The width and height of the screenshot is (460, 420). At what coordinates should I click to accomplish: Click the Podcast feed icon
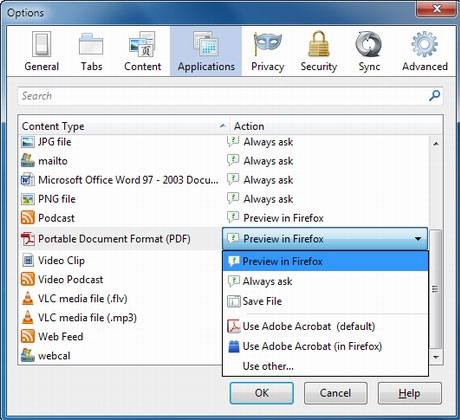[x=27, y=218]
